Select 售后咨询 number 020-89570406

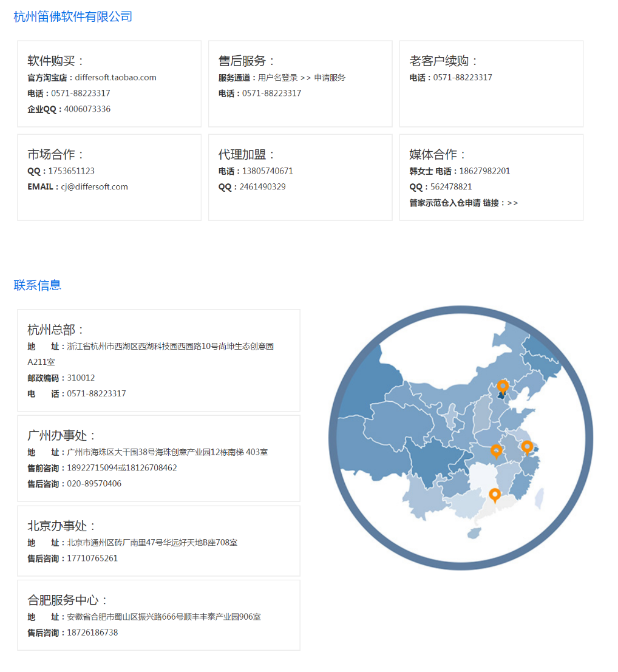(94, 484)
